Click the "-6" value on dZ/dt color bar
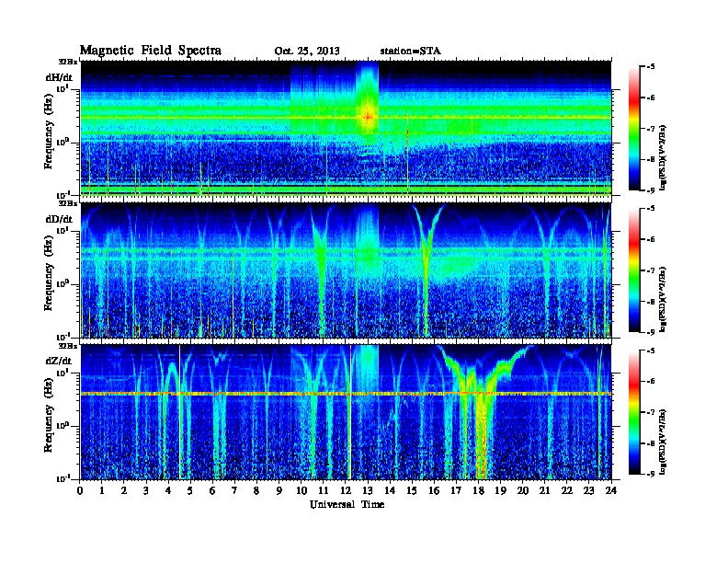The height and width of the screenshot is (563, 728). point(651,382)
